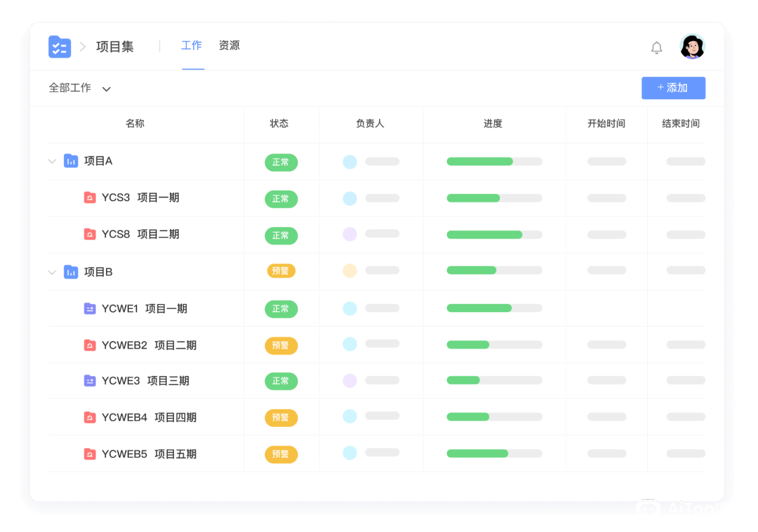Click the blue folder icon beside 项目B
The width and height of the screenshot is (758, 532).
pyautogui.click(x=71, y=272)
